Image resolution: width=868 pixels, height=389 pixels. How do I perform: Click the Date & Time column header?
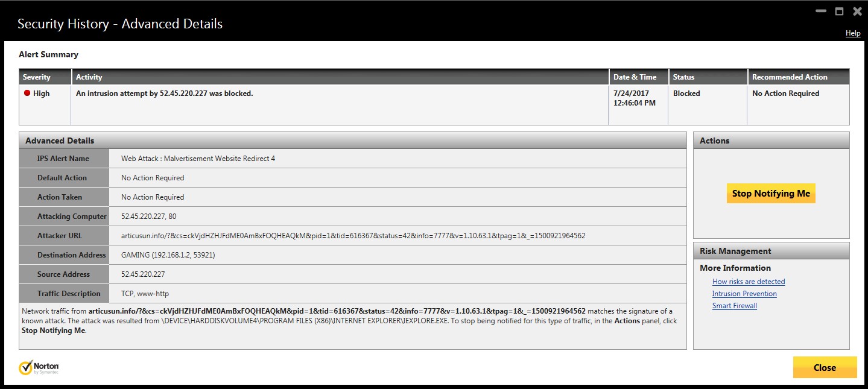pyautogui.click(x=635, y=77)
